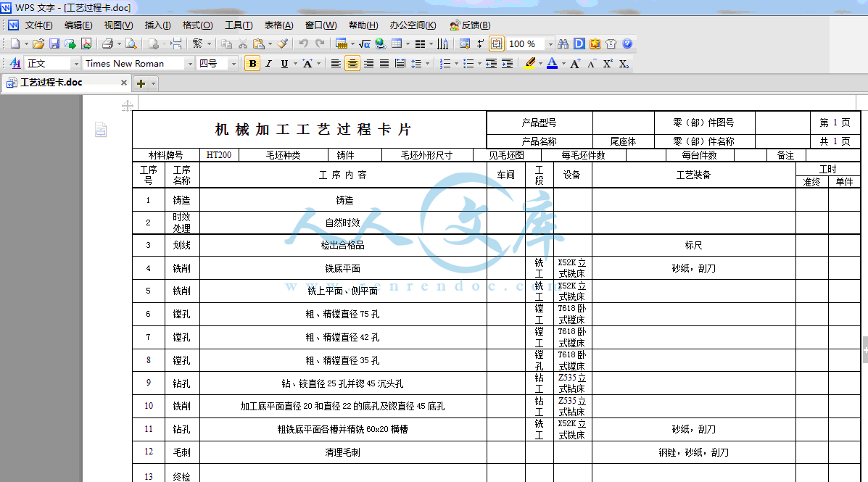This screenshot has height=482, width=868.
Task: Apply superscript formatting
Action: coord(608,64)
